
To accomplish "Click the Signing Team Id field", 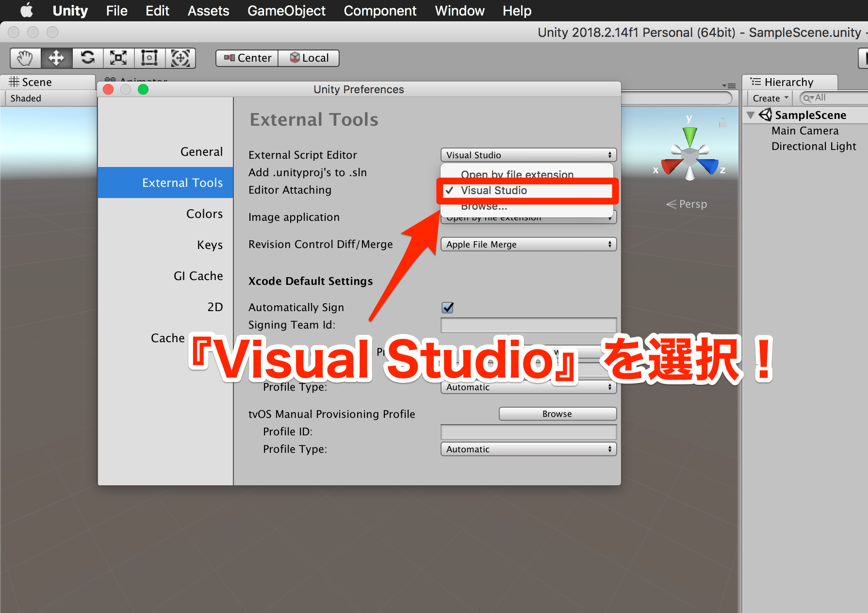I will pyautogui.click(x=528, y=325).
